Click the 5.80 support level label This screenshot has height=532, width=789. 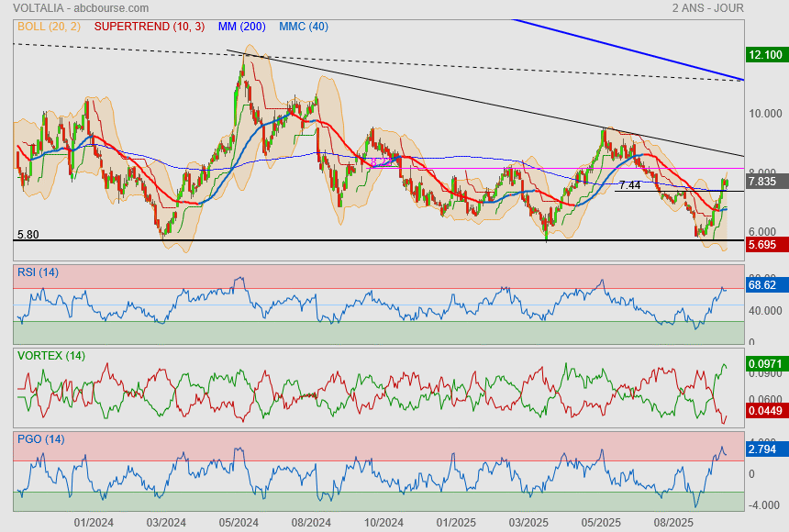(x=28, y=235)
